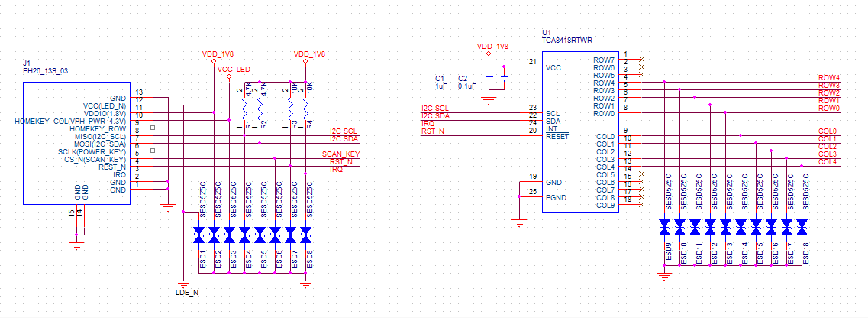Select the ESD10 diode symbol
This screenshot has width=868, height=318.
point(679,226)
